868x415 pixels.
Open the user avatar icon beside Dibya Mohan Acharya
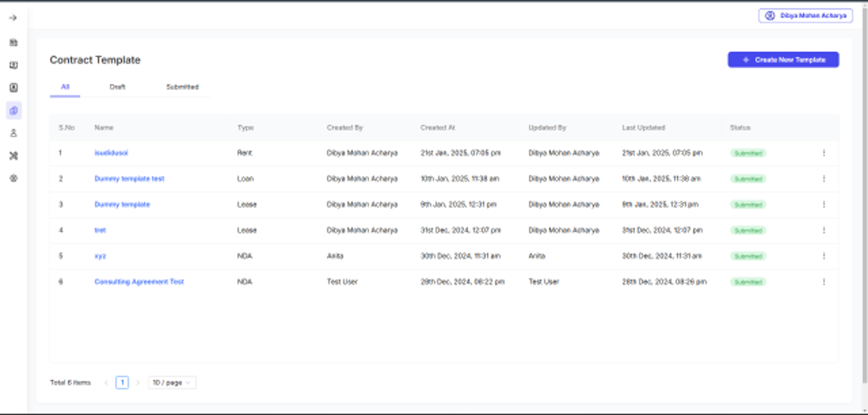click(x=770, y=16)
